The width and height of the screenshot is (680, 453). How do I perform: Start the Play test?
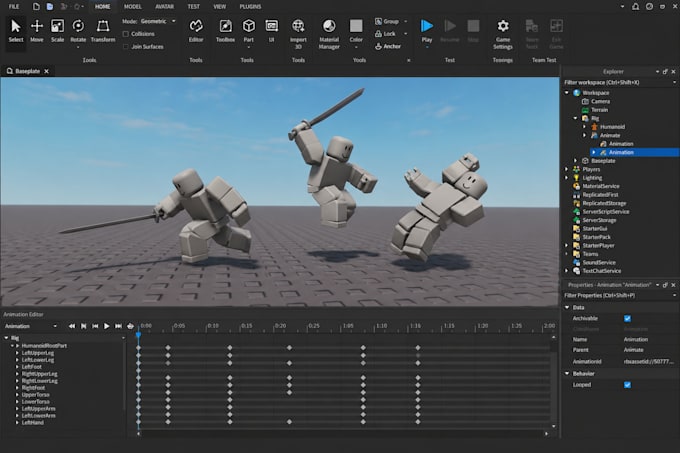427,31
